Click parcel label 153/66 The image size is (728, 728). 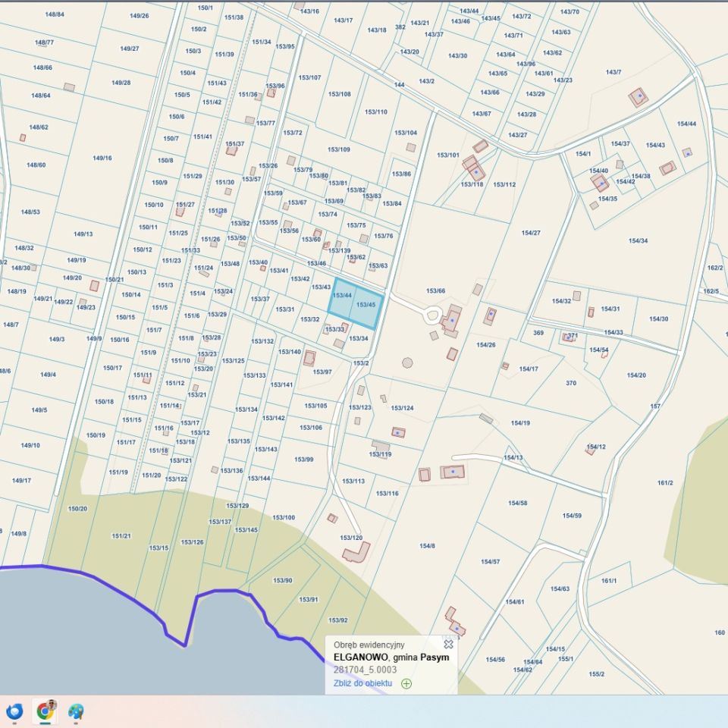[435, 290]
